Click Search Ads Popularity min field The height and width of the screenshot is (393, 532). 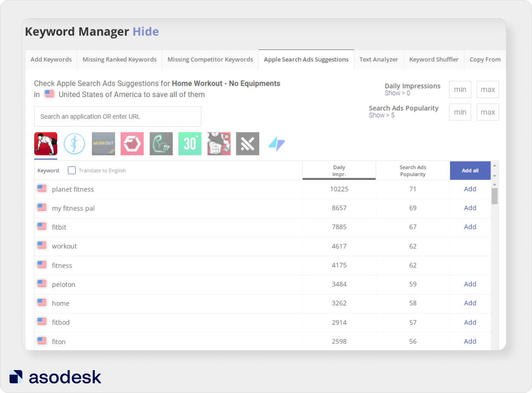(x=460, y=112)
